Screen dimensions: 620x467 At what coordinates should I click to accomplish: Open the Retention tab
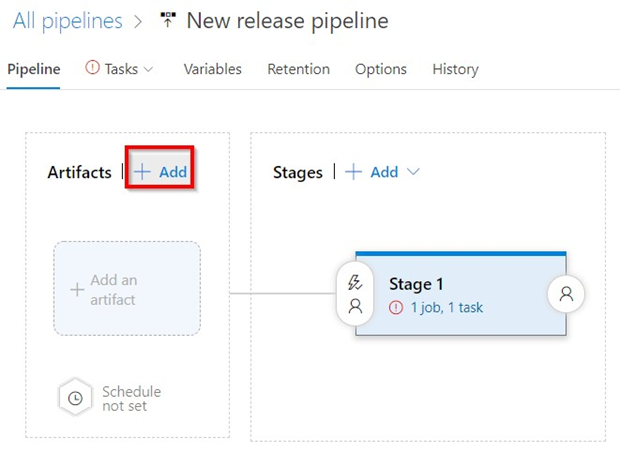coord(298,69)
